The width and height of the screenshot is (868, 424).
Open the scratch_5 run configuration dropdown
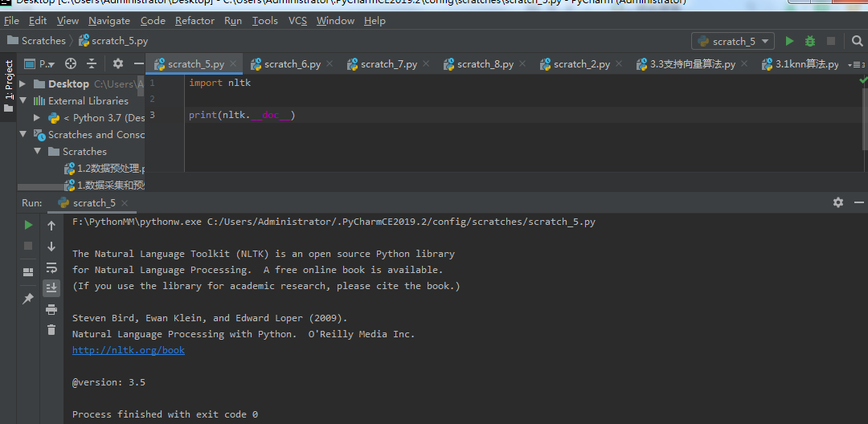(x=733, y=41)
